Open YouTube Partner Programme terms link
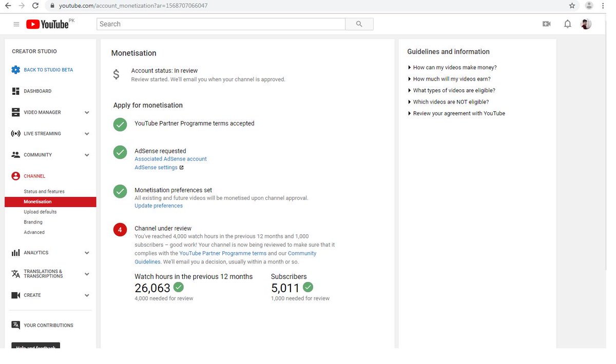Image resolution: width=616 pixels, height=364 pixels. tap(223, 253)
